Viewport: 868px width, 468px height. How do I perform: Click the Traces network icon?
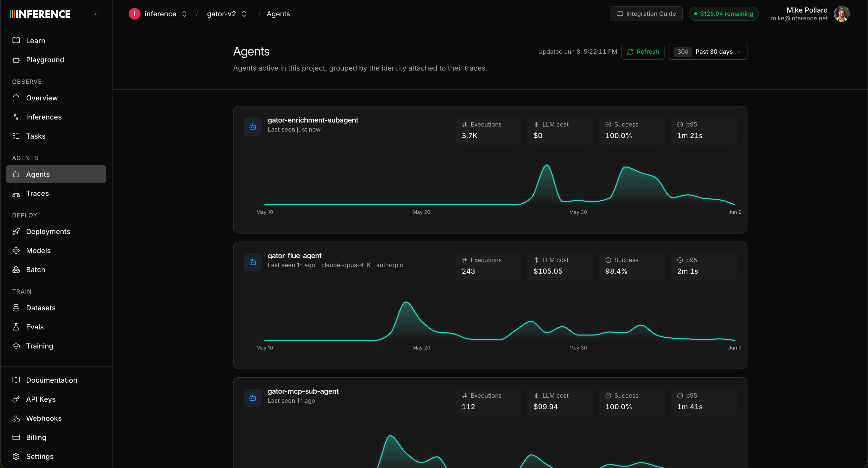click(16, 193)
